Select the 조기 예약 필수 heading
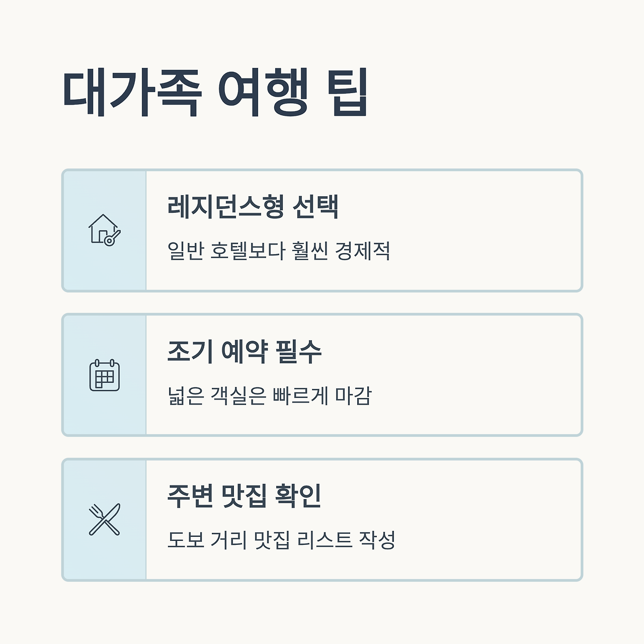The image size is (644, 644). click(x=245, y=351)
